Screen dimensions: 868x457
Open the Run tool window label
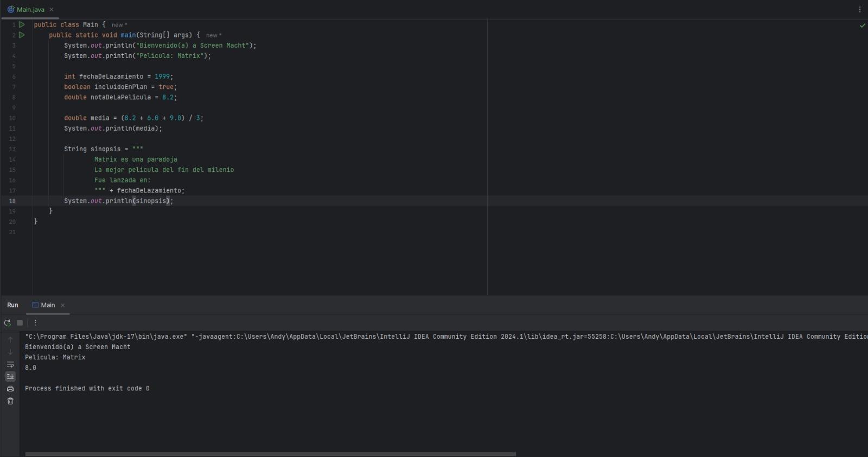click(12, 305)
